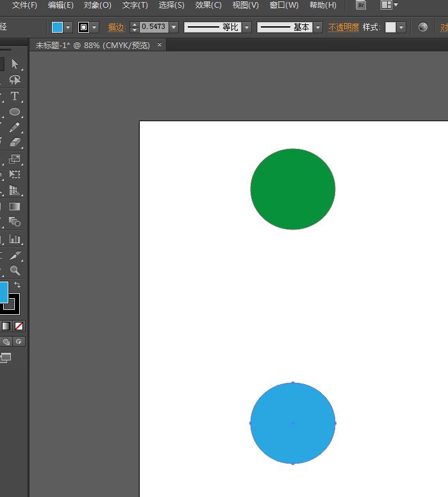Expand the Arrange Documents dropdown arrow
Viewport: 448px width, 497px height.
pyautogui.click(x=395, y=4)
